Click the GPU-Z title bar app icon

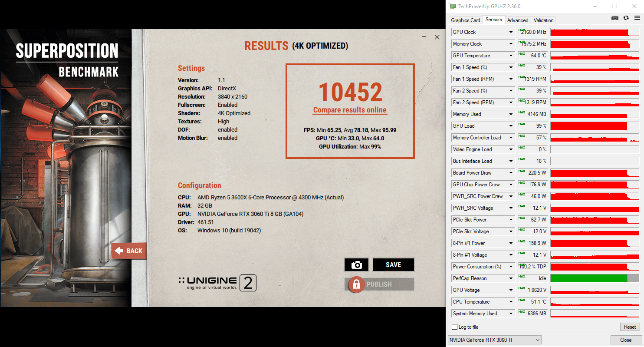tap(453, 6)
